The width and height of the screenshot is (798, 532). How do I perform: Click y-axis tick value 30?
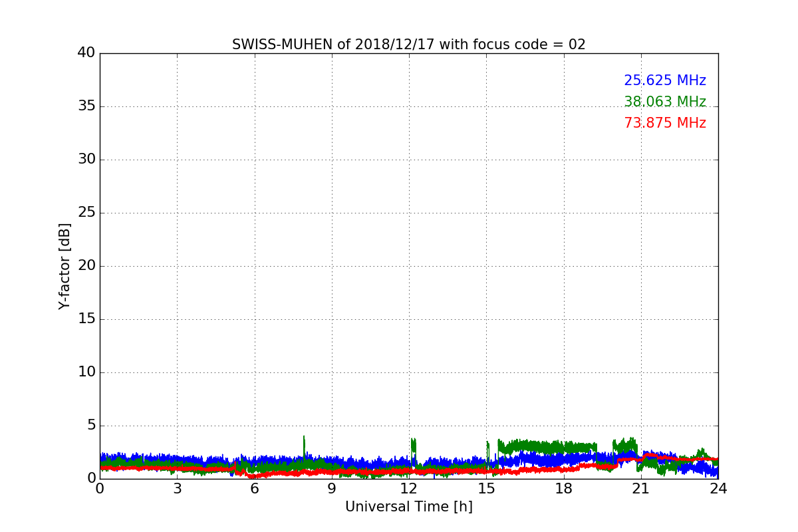[86, 159]
